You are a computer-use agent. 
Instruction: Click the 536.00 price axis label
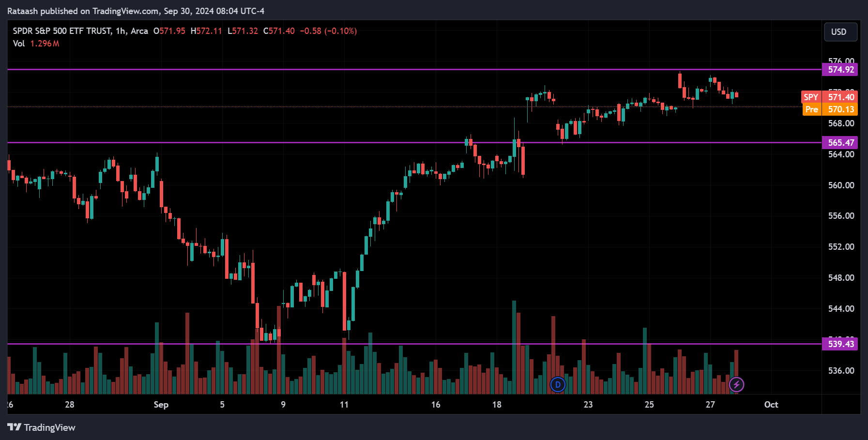pyautogui.click(x=841, y=371)
